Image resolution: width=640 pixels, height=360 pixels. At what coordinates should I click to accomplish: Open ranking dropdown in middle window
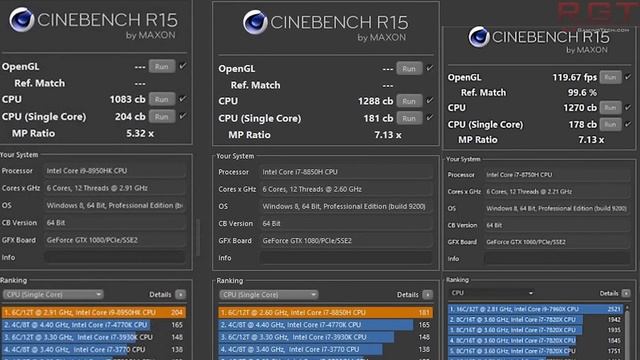pos(269,295)
